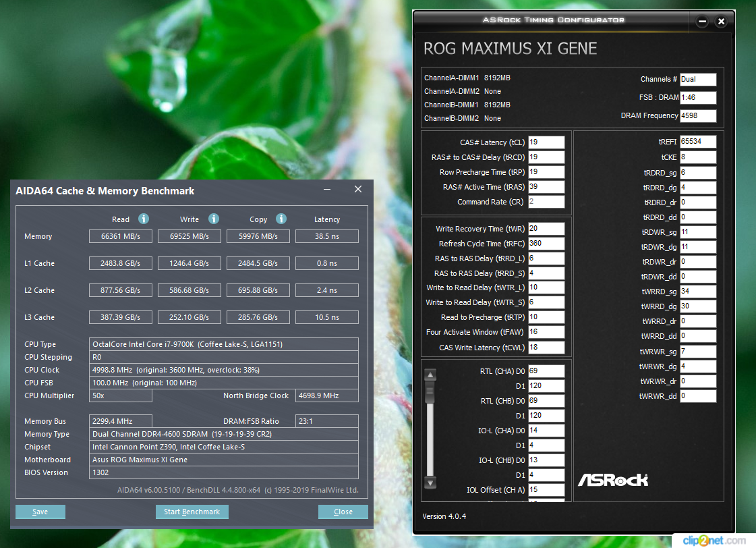Select the CAS Write Latency (tCWL) field
Screen dimensions: 756x548
[x=546, y=348]
